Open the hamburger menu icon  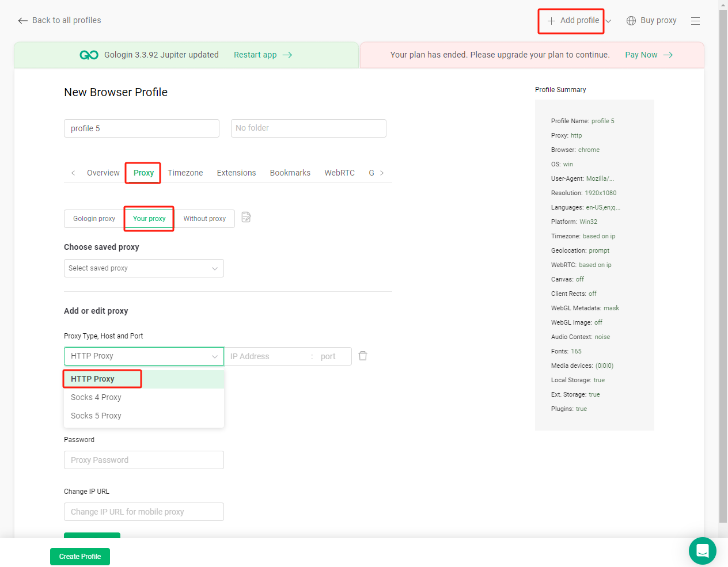pos(695,21)
